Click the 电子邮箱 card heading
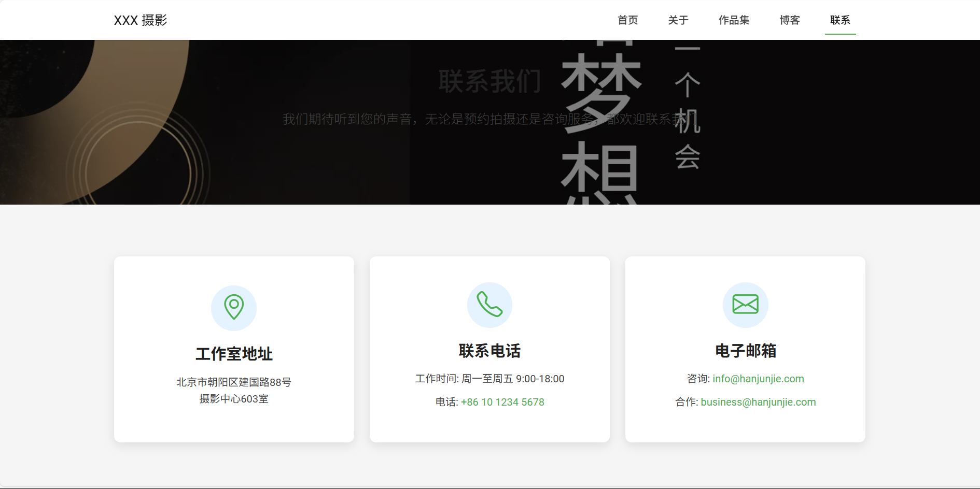 tap(745, 351)
